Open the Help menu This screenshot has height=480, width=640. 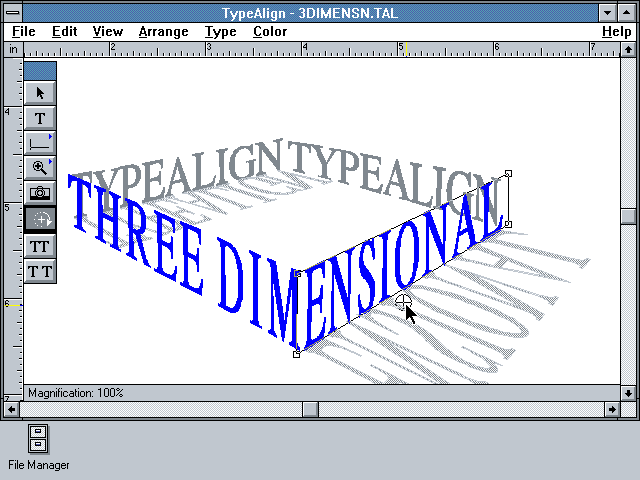[616, 32]
